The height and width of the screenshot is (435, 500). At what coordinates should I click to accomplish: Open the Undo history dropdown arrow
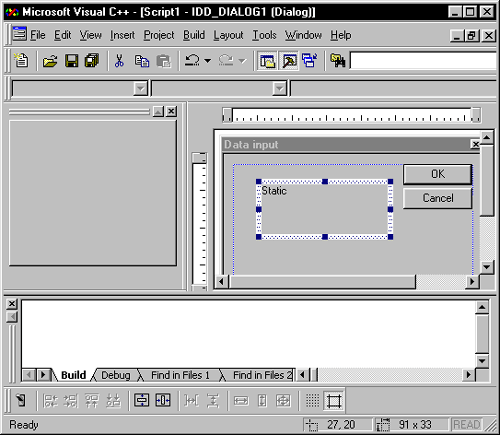pyautogui.click(x=207, y=61)
